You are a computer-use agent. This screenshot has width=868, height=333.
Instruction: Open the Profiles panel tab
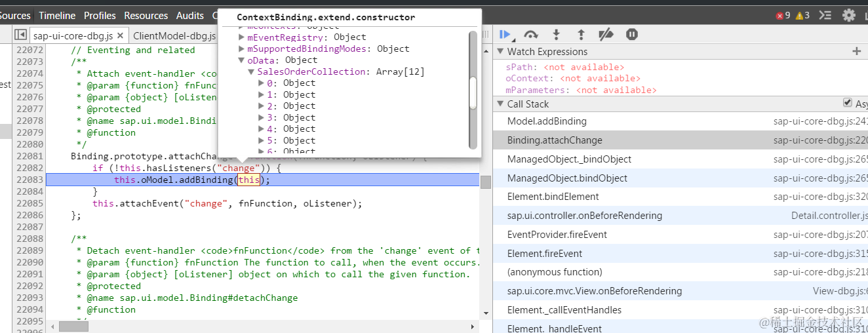pyautogui.click(x=100, y=15)
